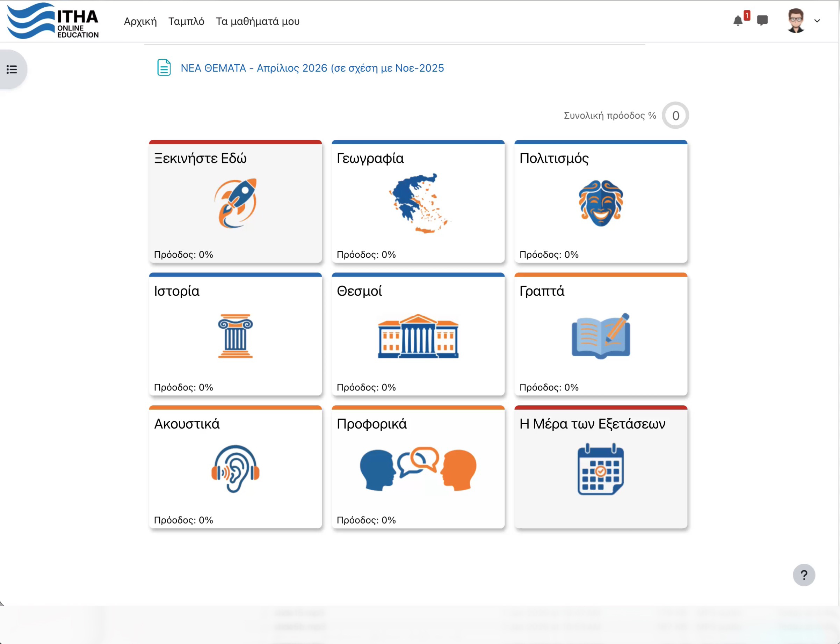Open Τα μαθήματά μου menu item
The width and height of the screenshot is (840, 644).
(258, 21)
